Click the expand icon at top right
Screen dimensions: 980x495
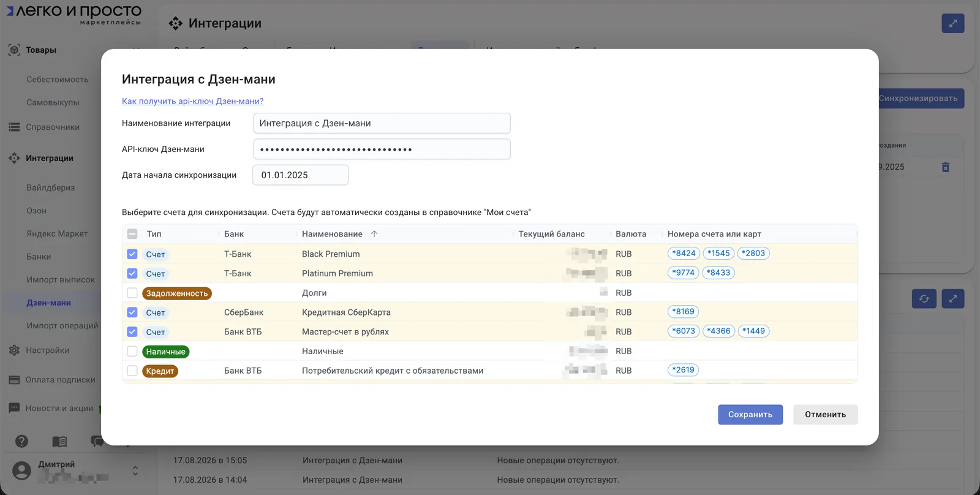[952, 23]
